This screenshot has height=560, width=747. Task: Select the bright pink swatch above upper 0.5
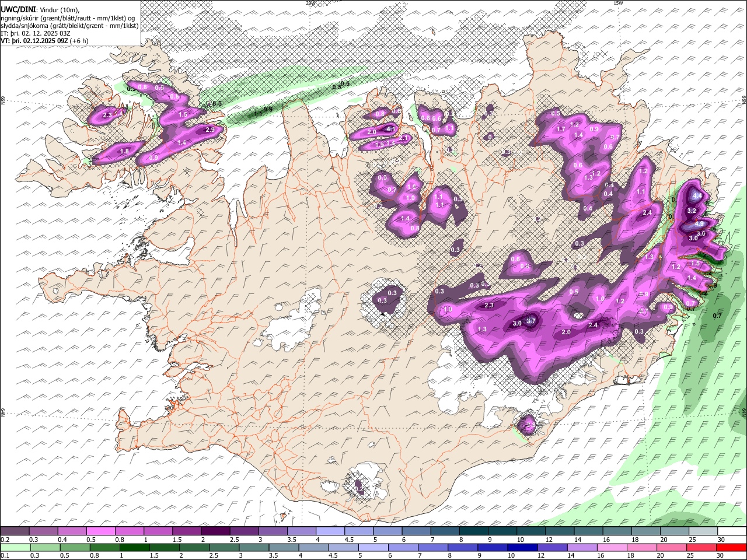point(102,531)
